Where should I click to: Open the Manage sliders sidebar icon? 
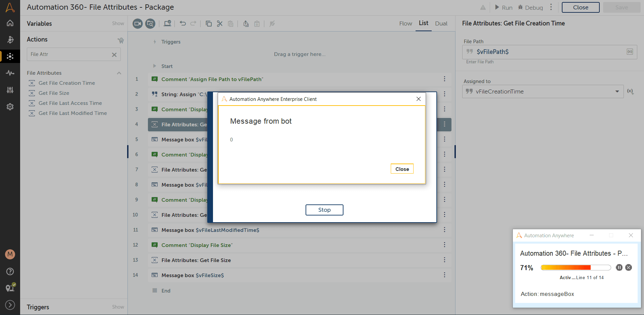(10, 90)
